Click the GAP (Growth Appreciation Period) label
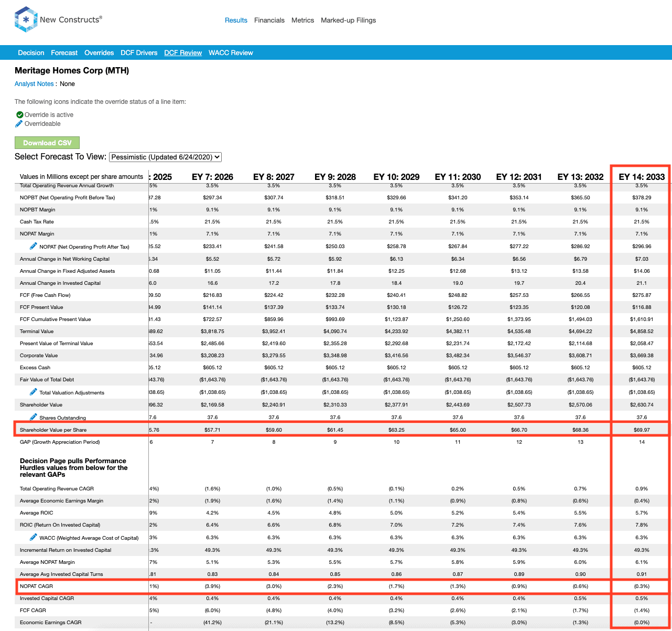672x631 pixels. pos(59,442)
